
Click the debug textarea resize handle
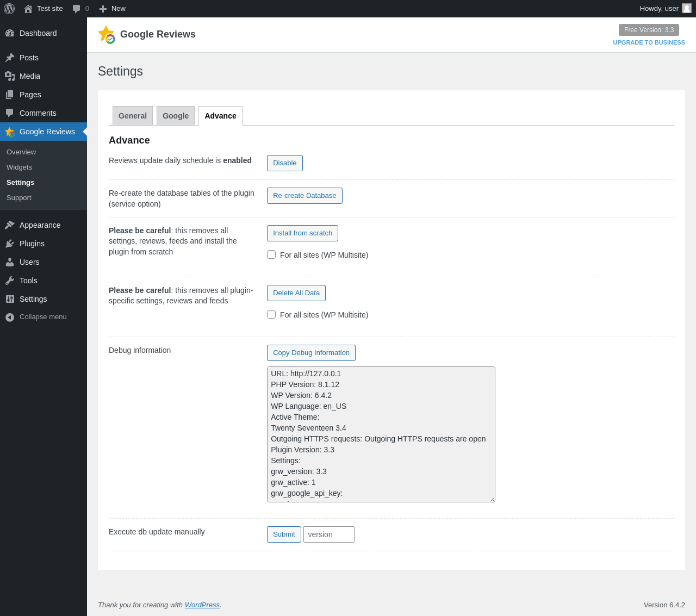pos(492,499)
